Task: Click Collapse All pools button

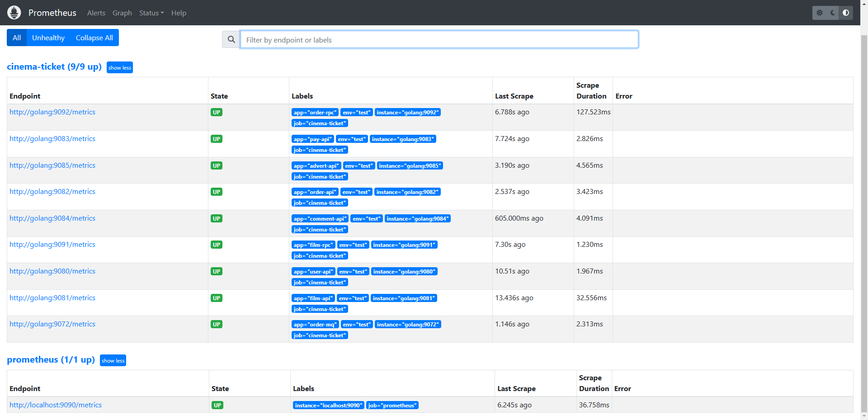Action: [x=94, y=38]
